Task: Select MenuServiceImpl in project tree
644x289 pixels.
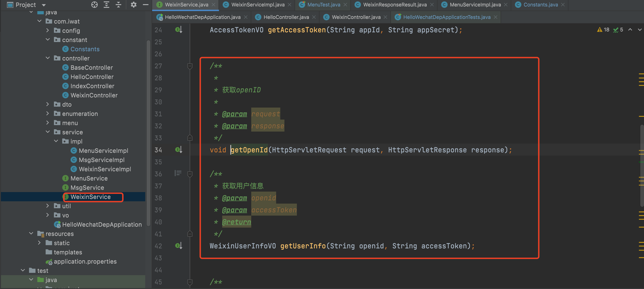Action: (x=99, y=151)
